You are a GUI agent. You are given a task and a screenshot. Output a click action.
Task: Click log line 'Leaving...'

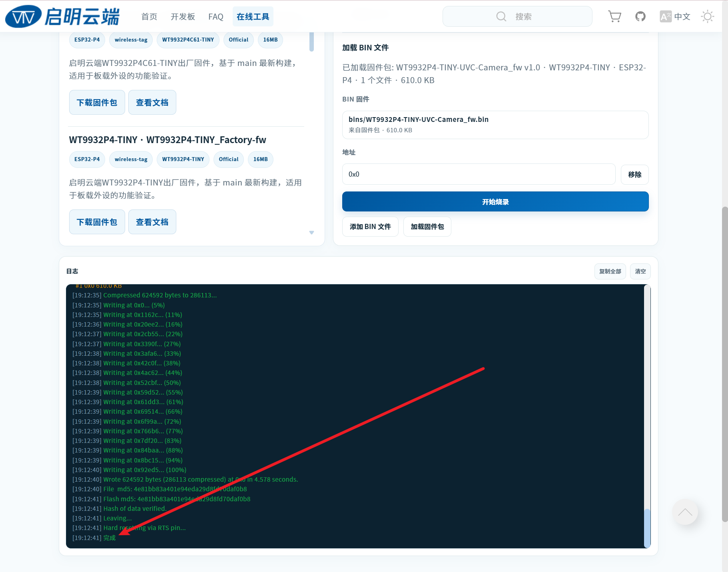click(x=102, y=518)
